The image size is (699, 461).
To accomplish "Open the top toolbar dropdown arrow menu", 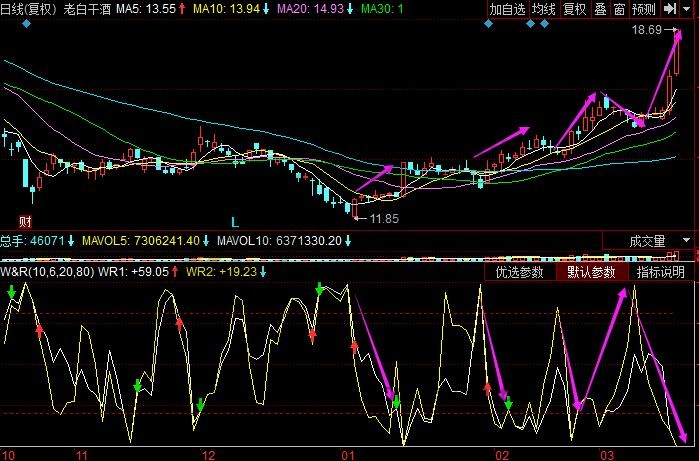I will pyautogui.click(x=689, y=9).
